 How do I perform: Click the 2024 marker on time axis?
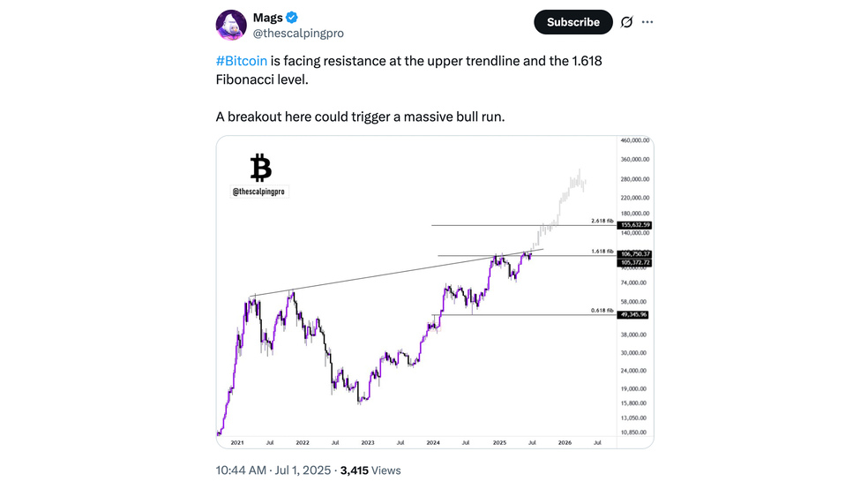coord(433,443)
